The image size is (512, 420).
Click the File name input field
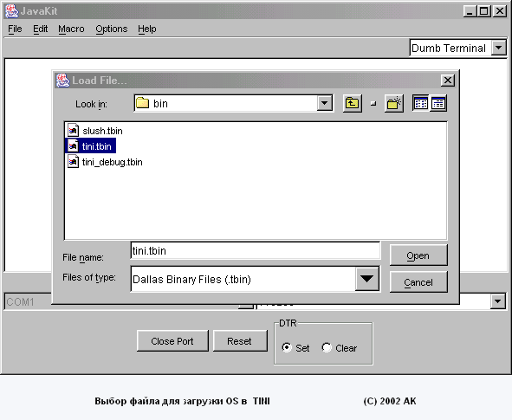point(256,250)
